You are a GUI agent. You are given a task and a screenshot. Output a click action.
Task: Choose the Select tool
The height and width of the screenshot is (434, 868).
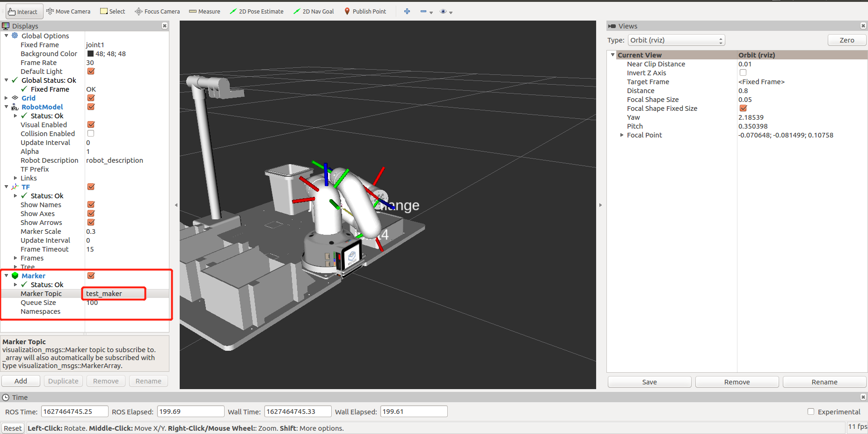tap(113, 12)
